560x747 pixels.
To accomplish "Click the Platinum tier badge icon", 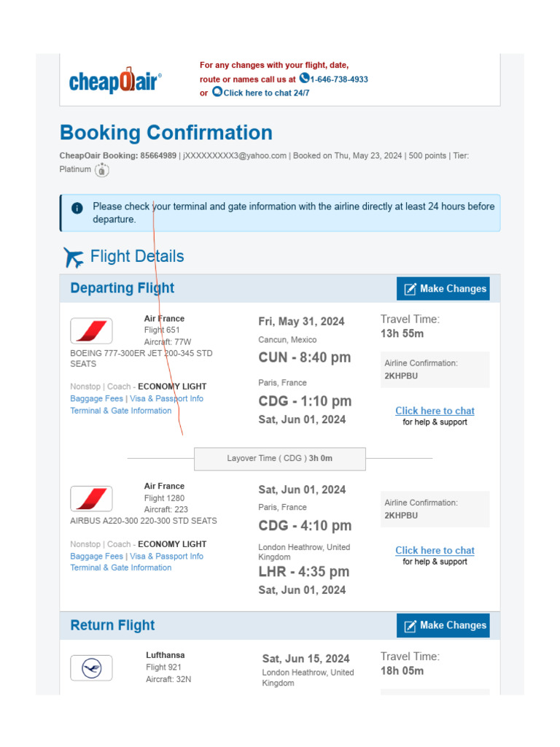I will pos(101,169).
